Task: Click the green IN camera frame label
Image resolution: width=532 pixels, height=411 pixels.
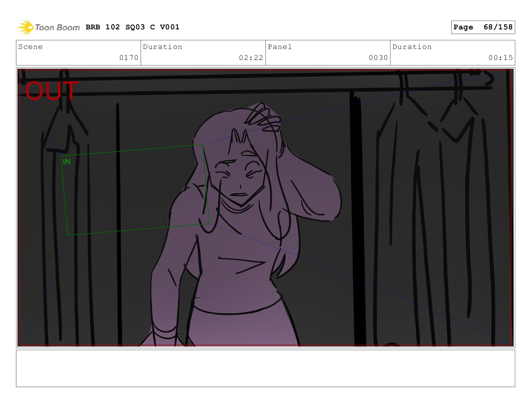Action: click(67, 161)
